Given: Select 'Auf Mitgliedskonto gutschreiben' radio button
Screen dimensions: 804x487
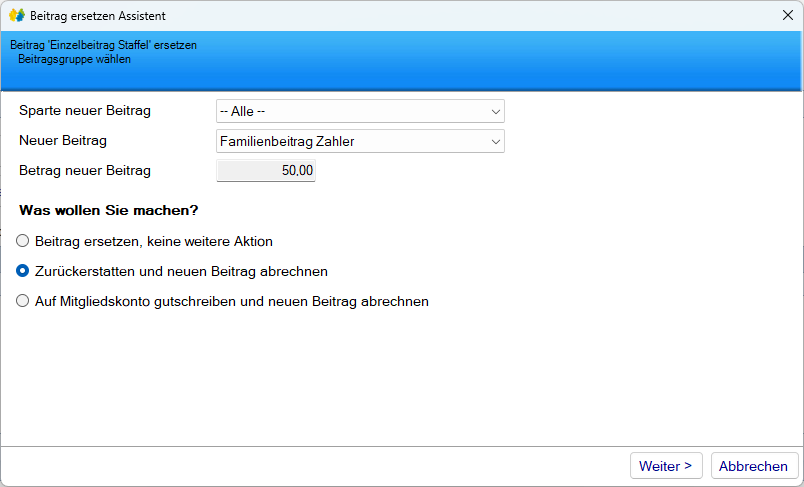Looking at the screenshot, I should 23,301.
